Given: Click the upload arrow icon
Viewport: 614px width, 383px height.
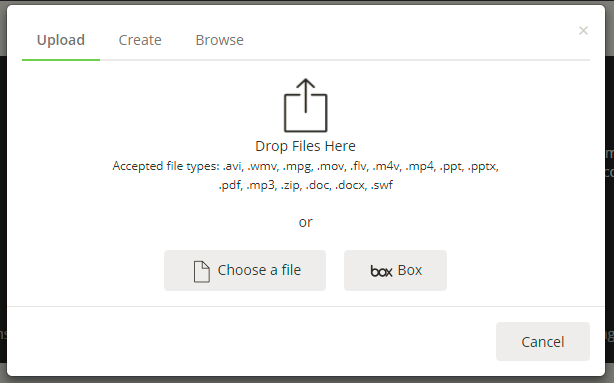Looking at the screenshot, I should coord(305,105).
